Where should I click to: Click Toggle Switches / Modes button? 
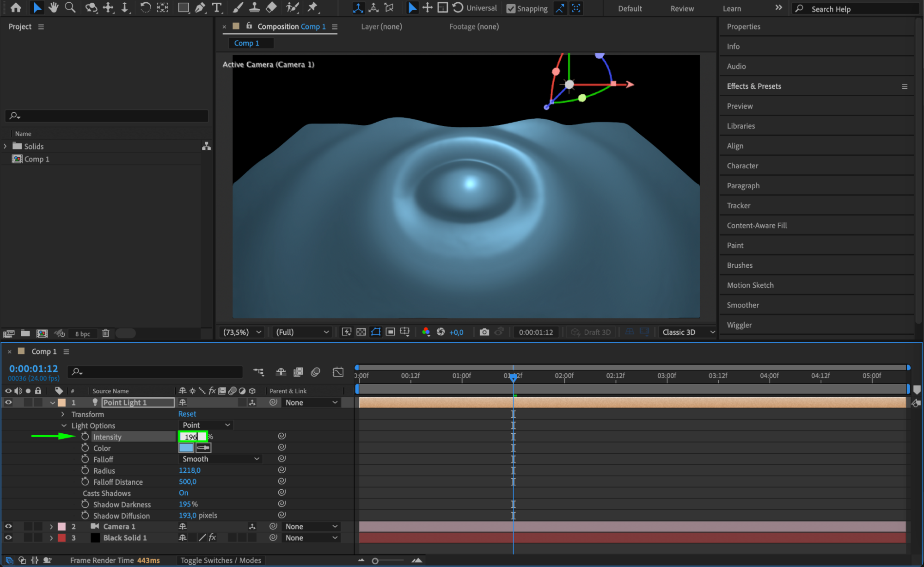tap(220, 560)
